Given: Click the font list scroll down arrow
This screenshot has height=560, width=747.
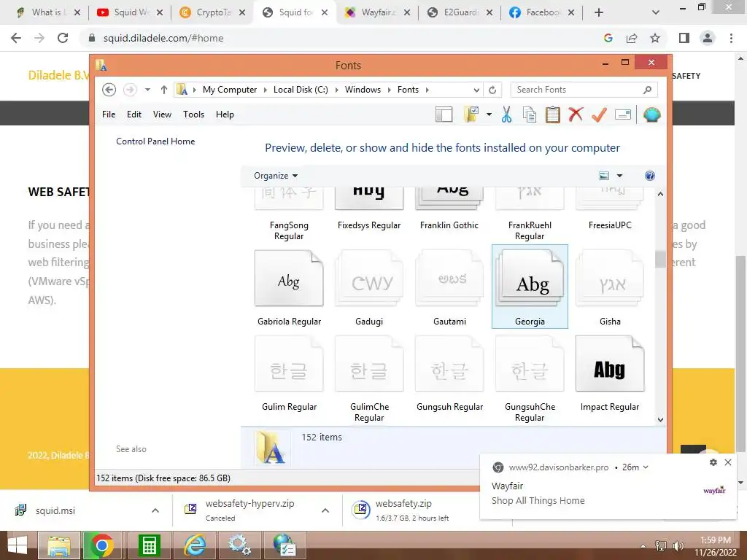Looking at the screenshot, I should [x=660, y=419].
